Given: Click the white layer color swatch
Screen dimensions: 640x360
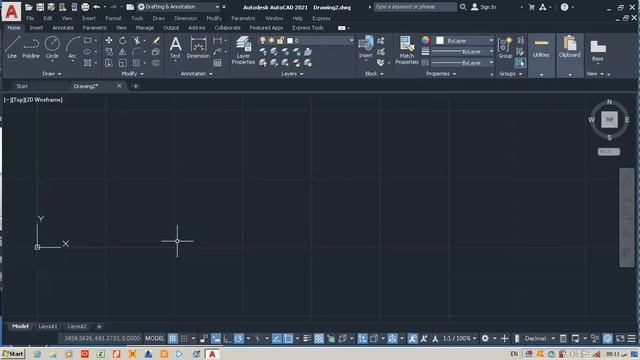Looking at the screenshot, I should coord(290,41).
